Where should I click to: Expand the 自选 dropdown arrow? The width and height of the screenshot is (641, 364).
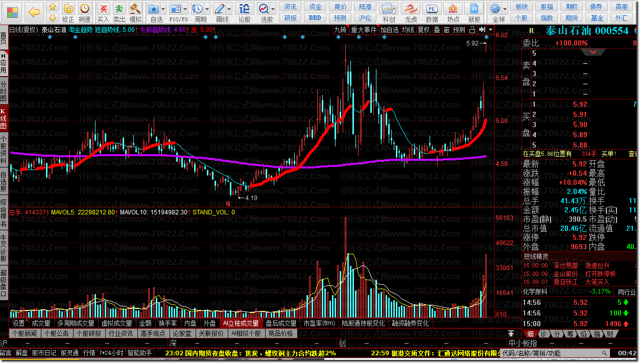164,9
